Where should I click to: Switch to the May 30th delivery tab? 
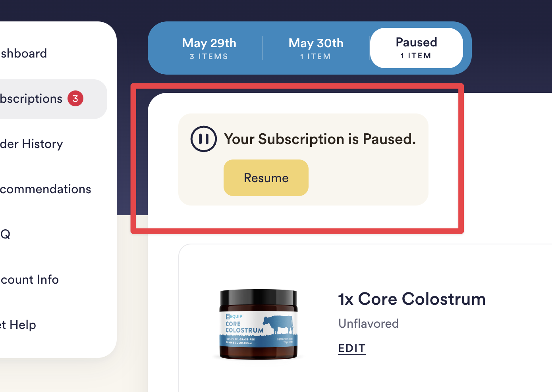(x=316, y=48)
